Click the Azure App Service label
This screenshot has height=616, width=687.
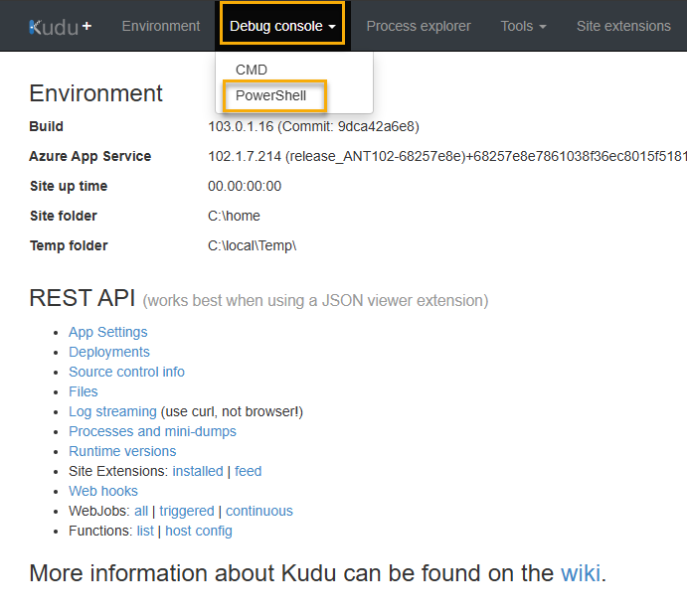point(89,156)
